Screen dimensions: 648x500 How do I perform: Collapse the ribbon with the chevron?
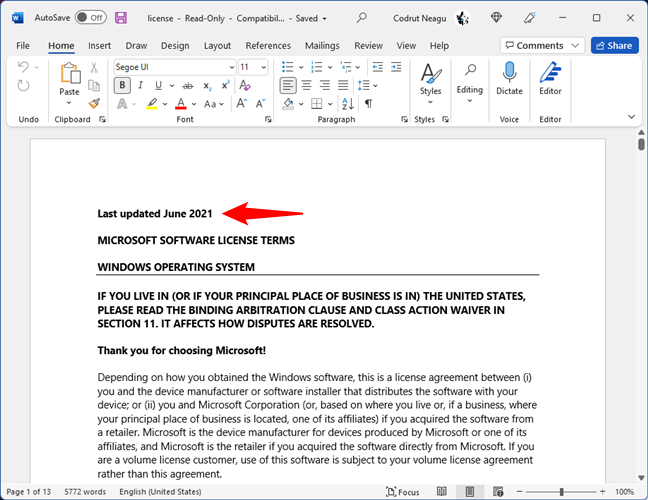coord(631,117)
